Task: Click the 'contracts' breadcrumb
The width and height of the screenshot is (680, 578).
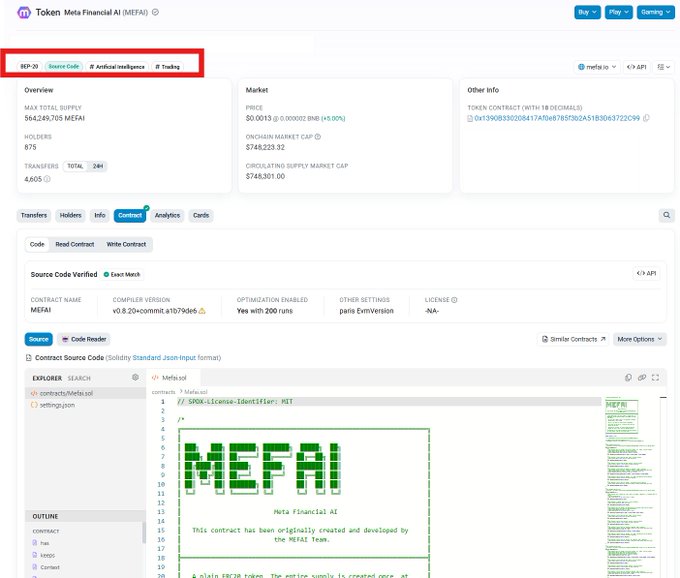Action: [x=163, y=392]
